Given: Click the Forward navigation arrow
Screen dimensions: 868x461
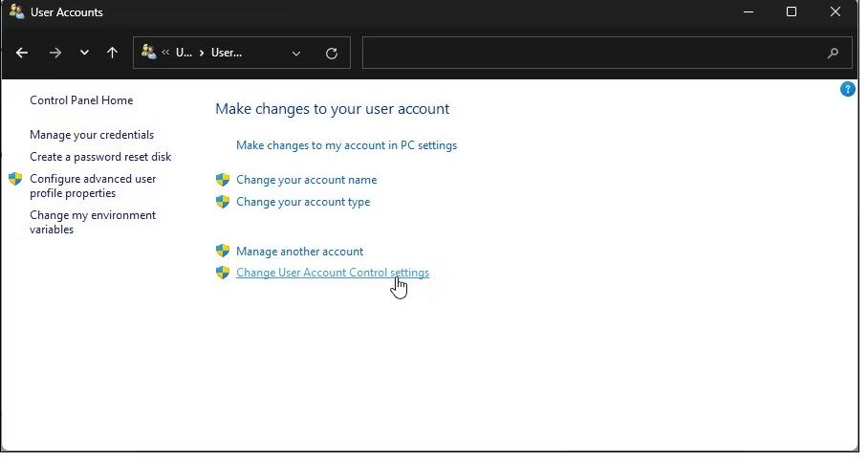Looking at the screenshot, I should pos(54,54).
